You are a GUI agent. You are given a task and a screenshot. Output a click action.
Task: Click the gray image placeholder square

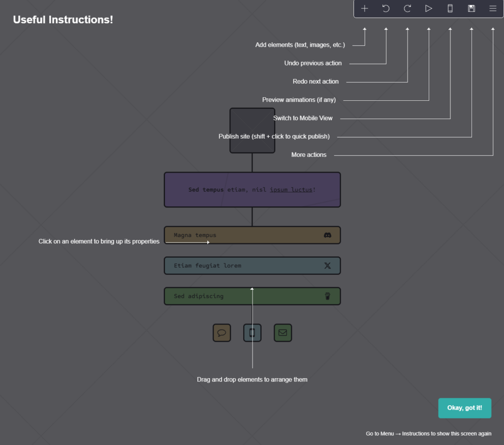click(x=252, y=130)
